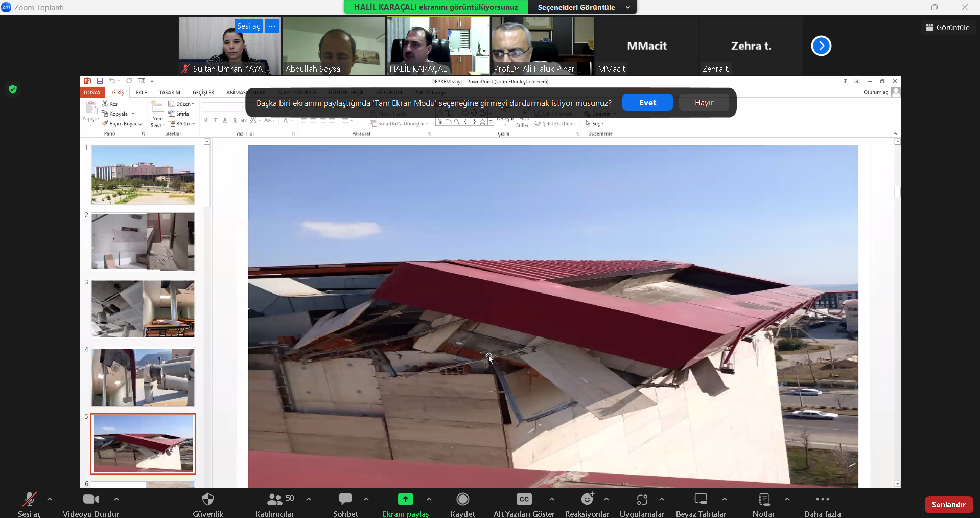This screenshot has height=518, width=980.
Task: Open the Güvenlik shield icon
Action: tap(208, 499)
